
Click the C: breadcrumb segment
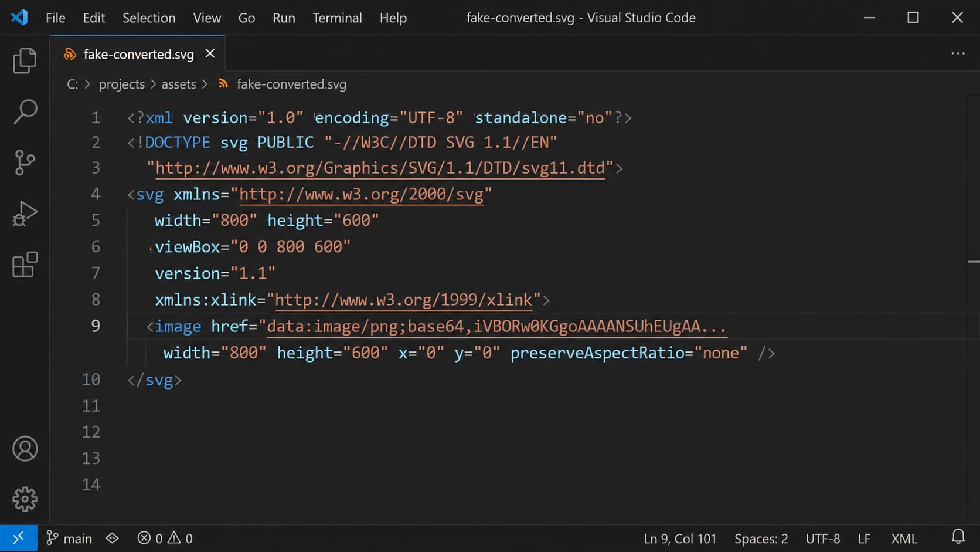72,84
